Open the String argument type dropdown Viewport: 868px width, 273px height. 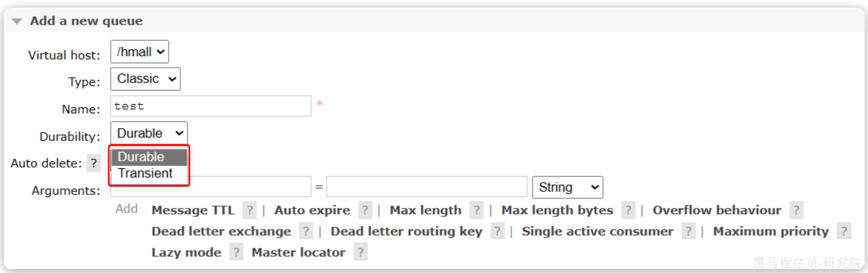tap(567, 187)
